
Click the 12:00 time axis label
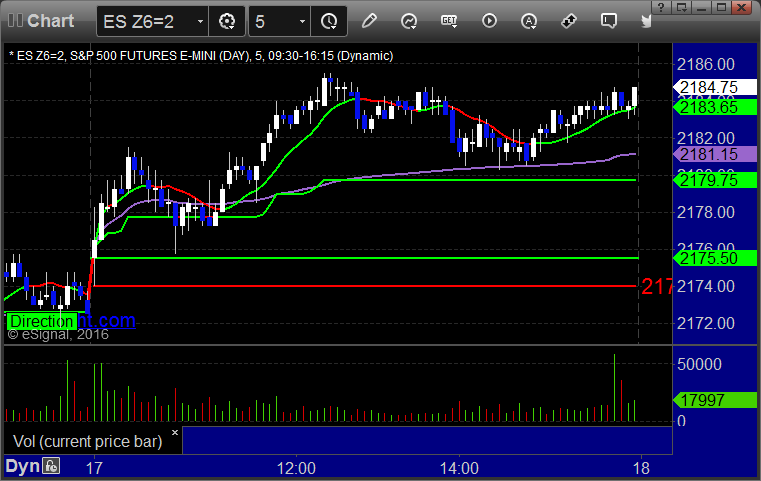tap(296, 468)
